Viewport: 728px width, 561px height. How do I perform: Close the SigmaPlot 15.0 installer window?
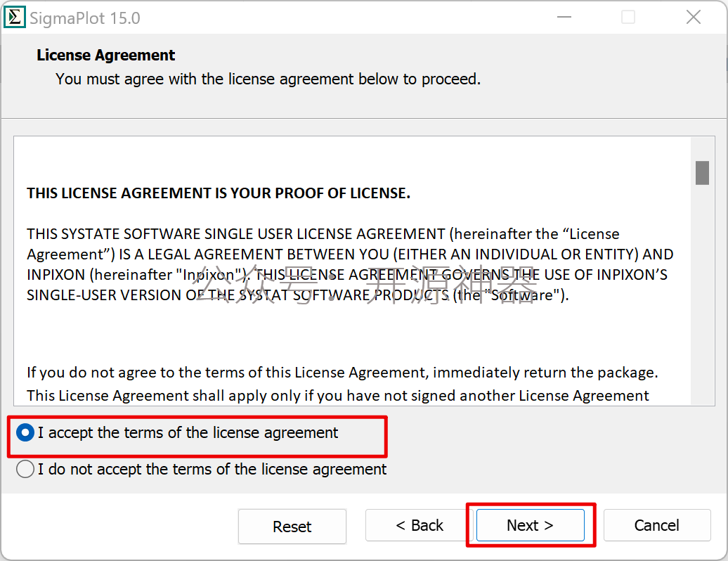point(694,18)
